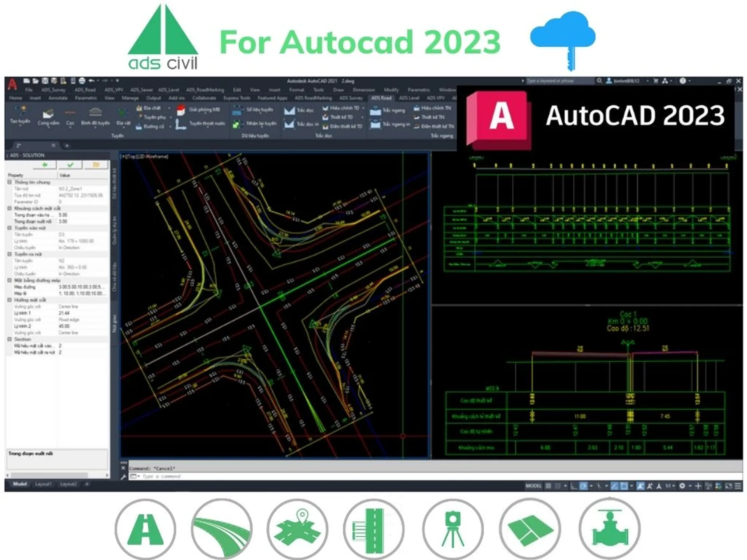Switch to the Home ribbon tab
The image size is (747, 560).
point(16,98)
